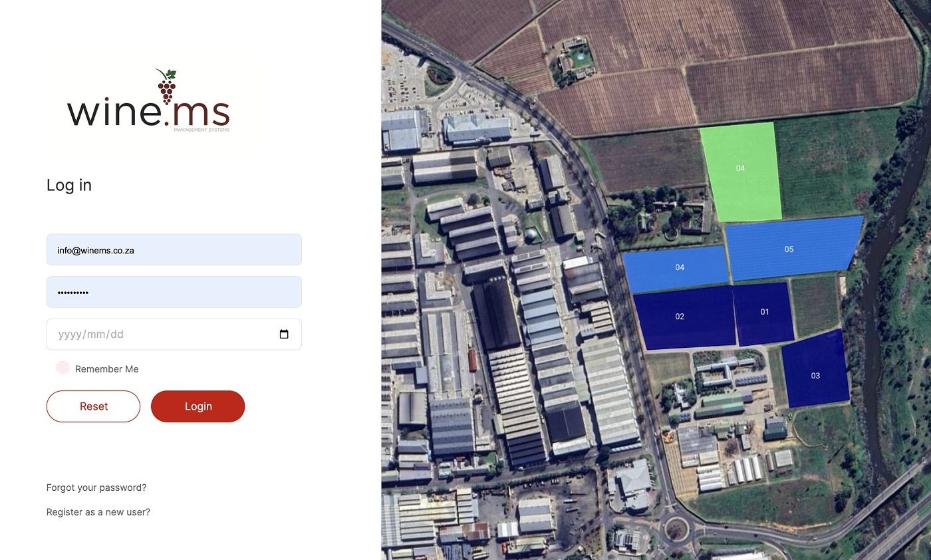Select the light green vineyard block 04
Image resolution: width=931 pixels, height=560 pixels.
(x=741, y=171)
